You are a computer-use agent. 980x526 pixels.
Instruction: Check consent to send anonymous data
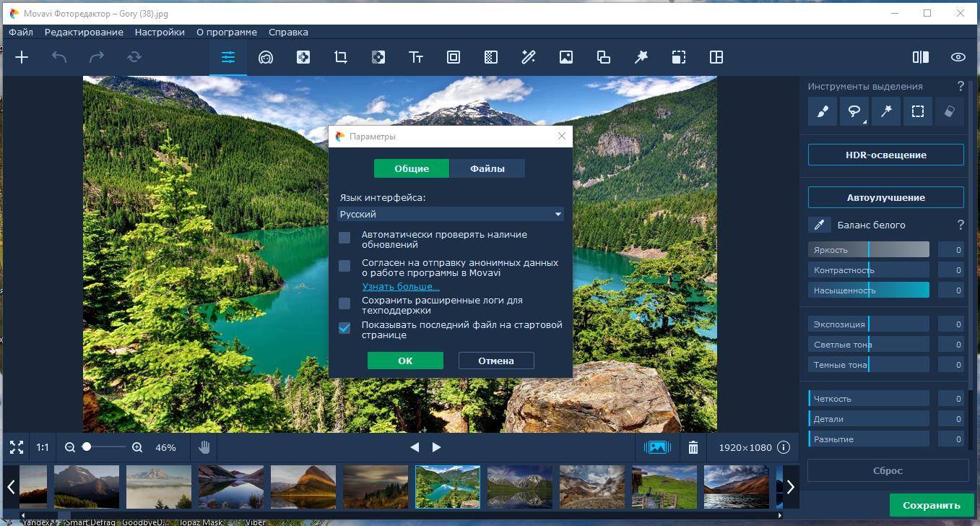click(x=344, y=266)
